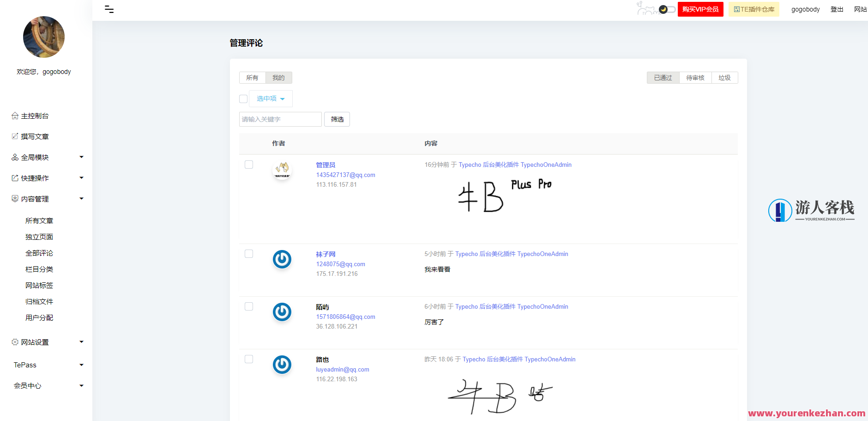This screenshot has width=868, height=421.
Task: Switch to the 我的 tab
Action: click(x=278, y=78)
